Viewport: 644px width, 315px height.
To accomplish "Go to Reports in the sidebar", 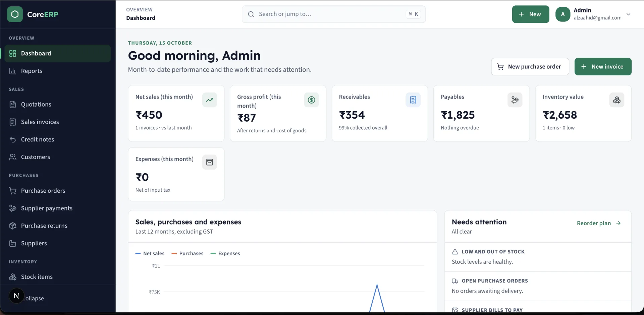I will tap(58, 71).
